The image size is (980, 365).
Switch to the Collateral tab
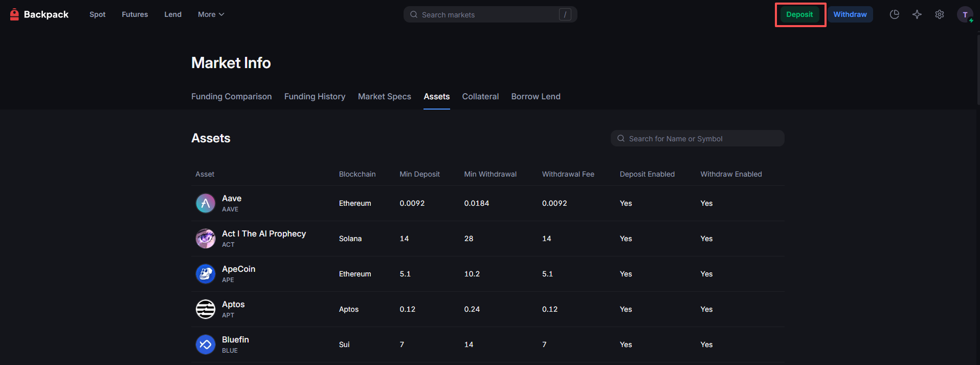tap(480, 96)
